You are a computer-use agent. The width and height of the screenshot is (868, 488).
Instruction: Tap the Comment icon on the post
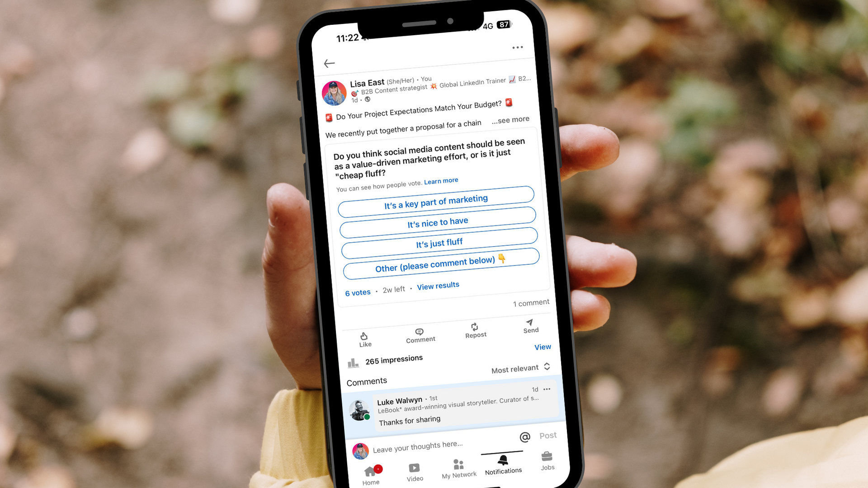pyautogui.click(x=419, y=333)
